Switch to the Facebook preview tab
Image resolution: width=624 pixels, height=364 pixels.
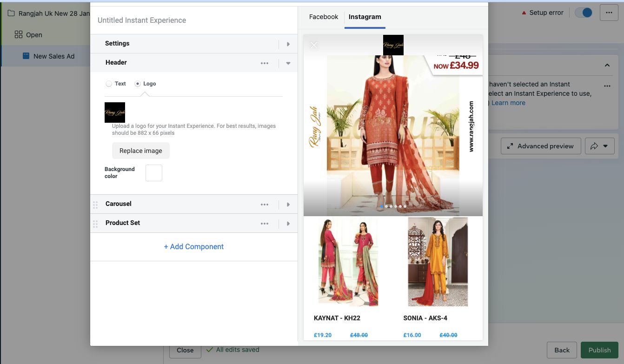coord(324,17)
